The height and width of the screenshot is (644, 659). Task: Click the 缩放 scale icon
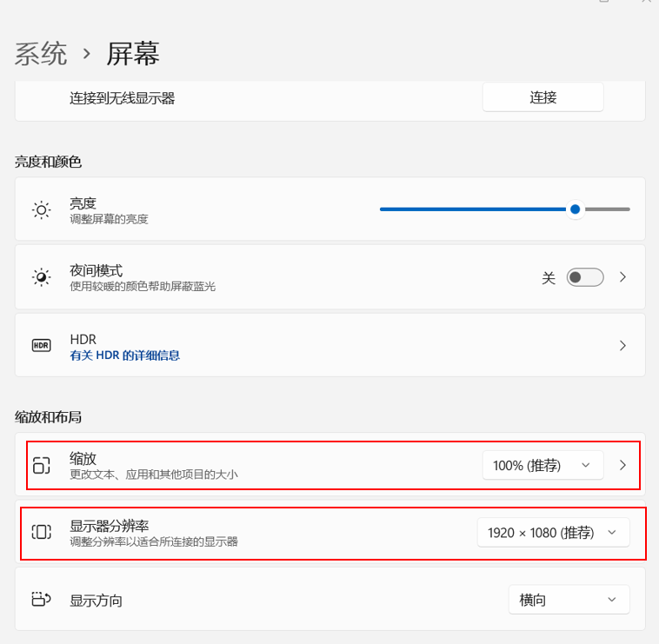pos(42,465)
